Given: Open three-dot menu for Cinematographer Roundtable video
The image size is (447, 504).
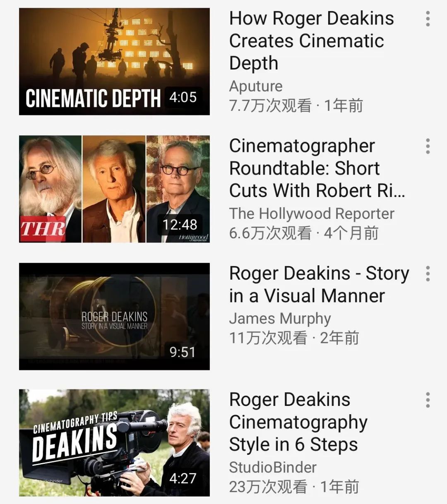Looking at the screenshot, I should [x=428, y=146].
